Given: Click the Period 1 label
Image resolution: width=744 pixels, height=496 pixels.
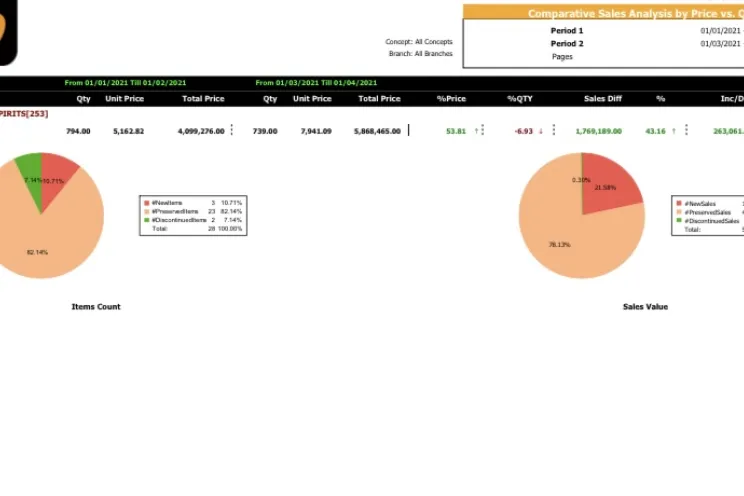Looking at the screenshot, I should (x=567, y=30).
